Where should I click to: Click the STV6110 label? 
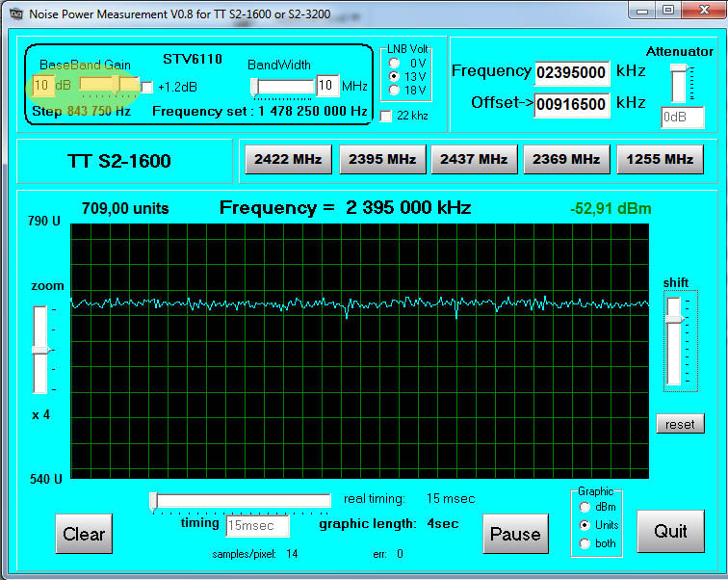click(x=193, y=59)
